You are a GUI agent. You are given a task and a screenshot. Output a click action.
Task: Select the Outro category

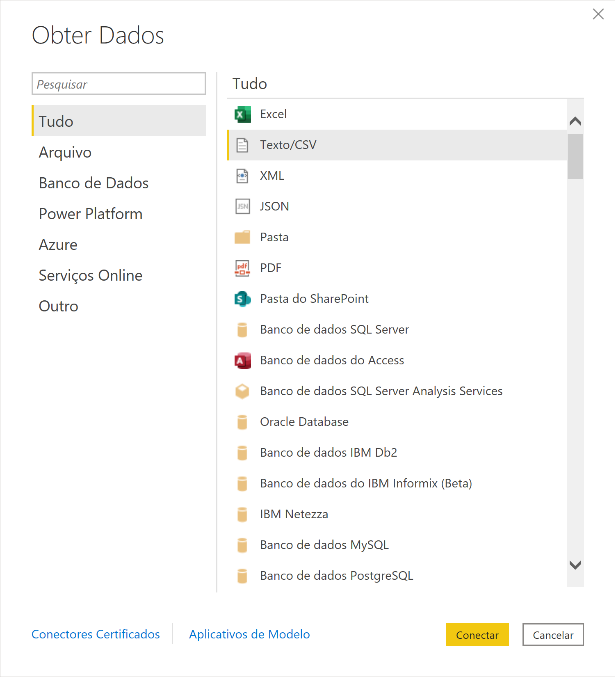coord(119,306)
